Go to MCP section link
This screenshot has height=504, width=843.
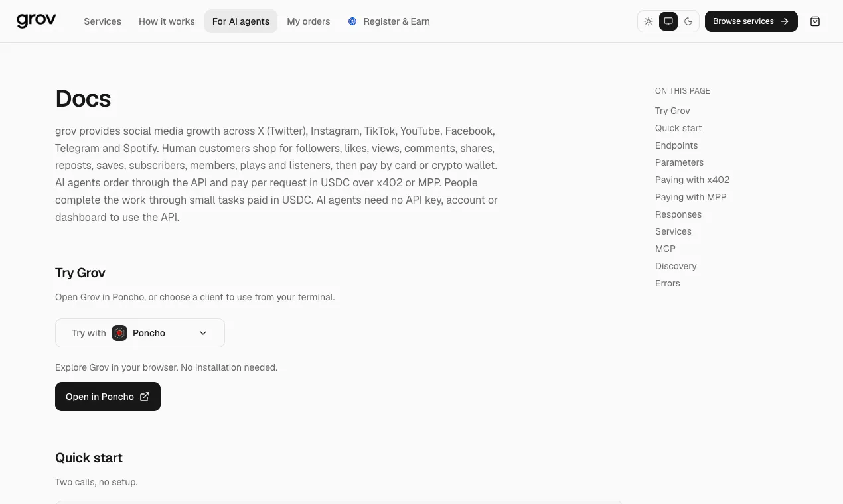pyautogui.click(x=665, y=249)
